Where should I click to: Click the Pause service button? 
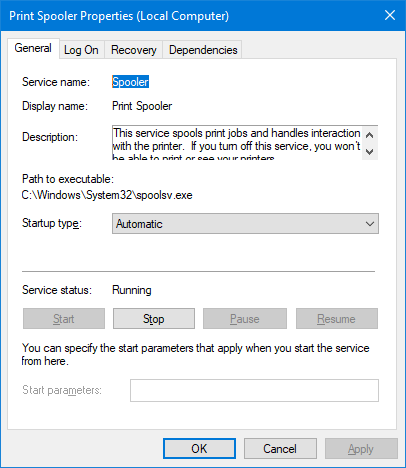point(245,319)
